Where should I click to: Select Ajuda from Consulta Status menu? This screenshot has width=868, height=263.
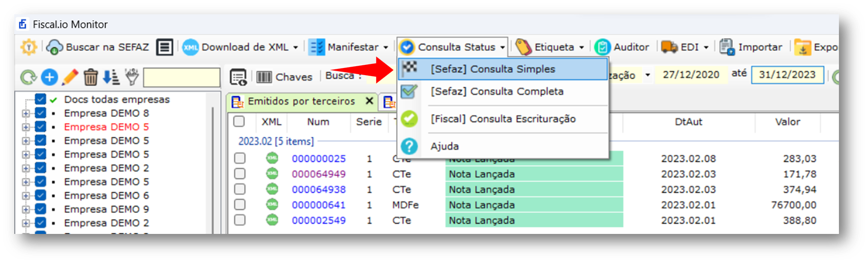click(503, 146)
